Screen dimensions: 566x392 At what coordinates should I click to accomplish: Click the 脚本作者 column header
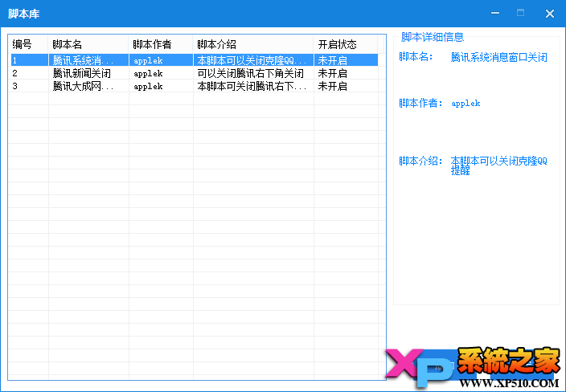(161, 44)
